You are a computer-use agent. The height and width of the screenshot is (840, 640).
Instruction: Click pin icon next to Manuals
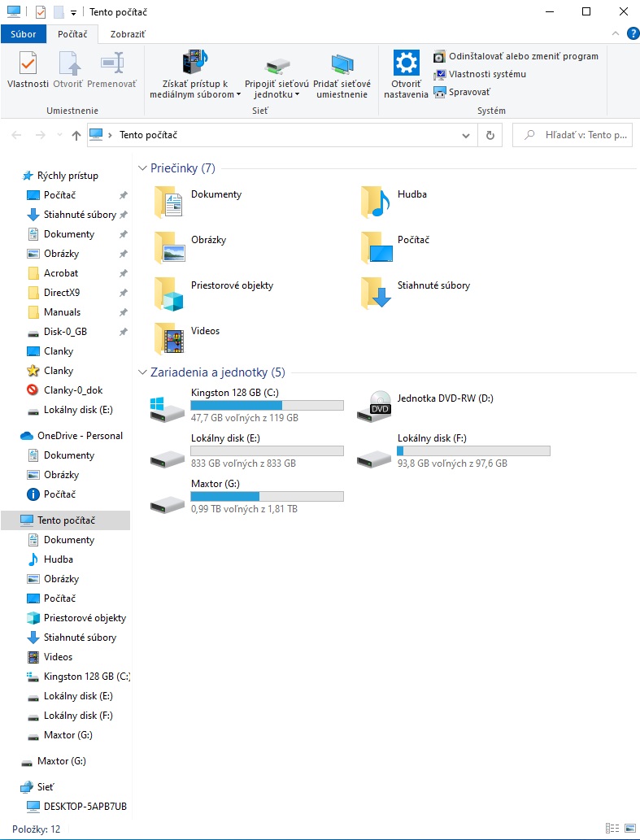click(123, 312)
